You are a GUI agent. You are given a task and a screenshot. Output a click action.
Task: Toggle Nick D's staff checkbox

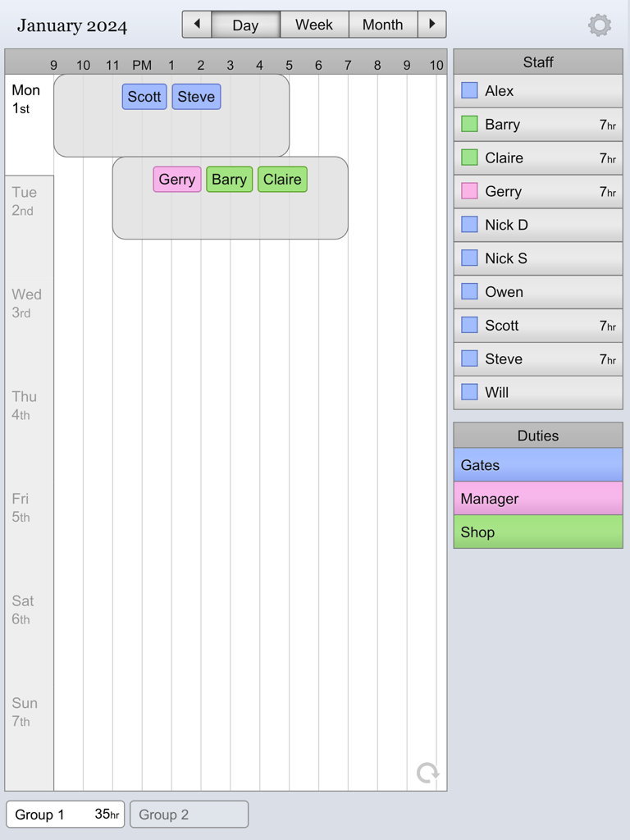click(x=468, y=225)
